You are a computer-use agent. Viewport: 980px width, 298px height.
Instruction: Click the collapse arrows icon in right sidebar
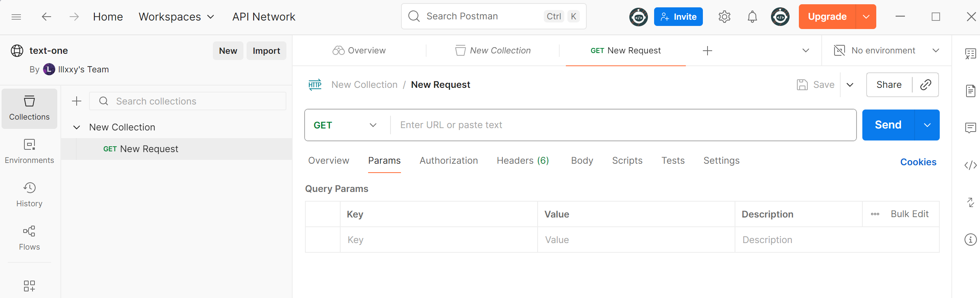(970, 202)
